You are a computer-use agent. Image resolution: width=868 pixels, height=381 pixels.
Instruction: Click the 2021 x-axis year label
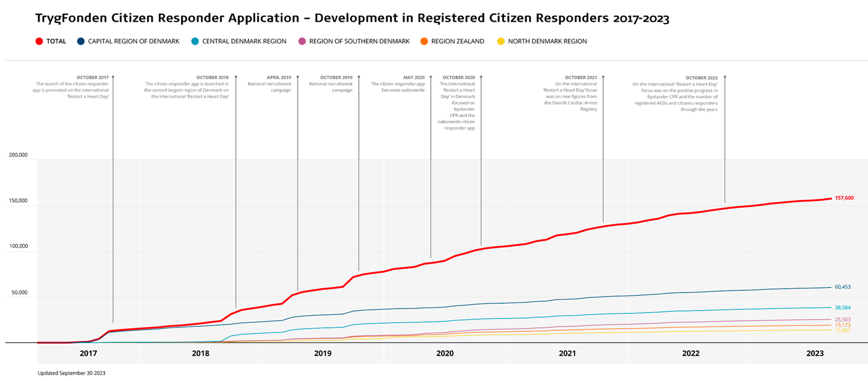click(x=567, y=354)
